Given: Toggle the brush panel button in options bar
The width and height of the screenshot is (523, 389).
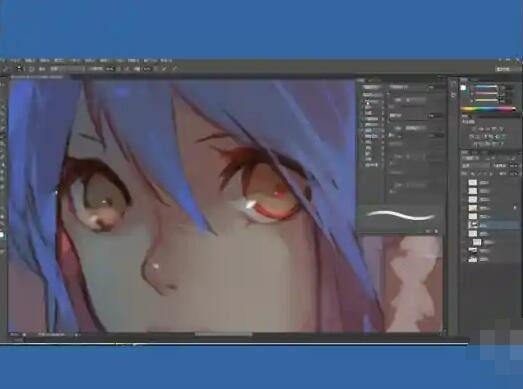Looking at the screenshot, I should click(x=32, y=69).
